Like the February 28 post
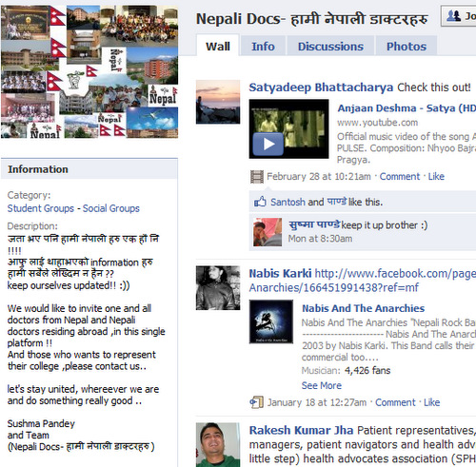Screen dimensions: 476x467 point(436,176)
